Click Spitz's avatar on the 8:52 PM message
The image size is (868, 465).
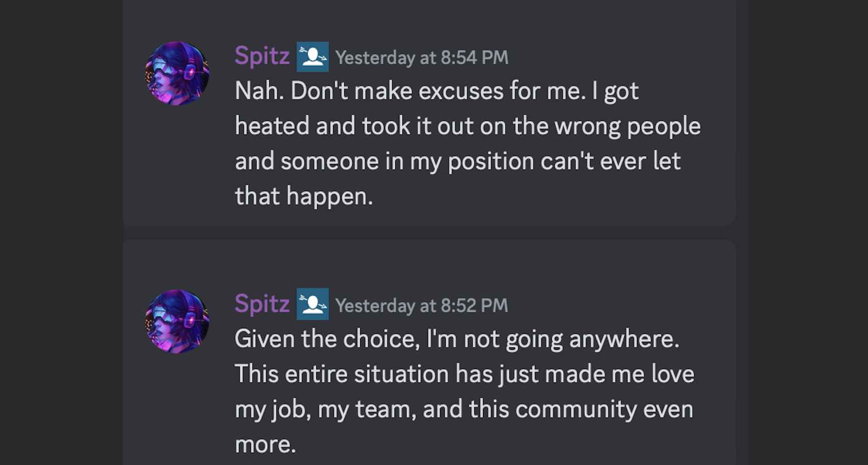177,321
